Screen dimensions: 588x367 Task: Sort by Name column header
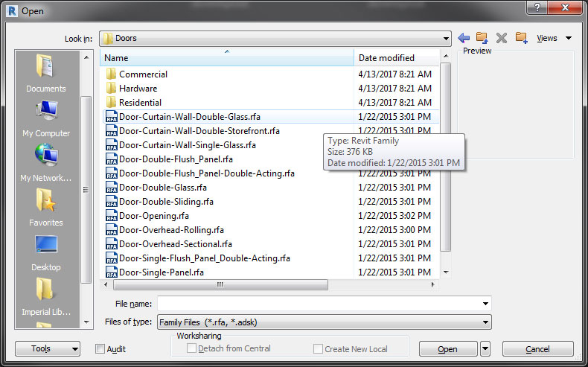click(x=227, y=58)
